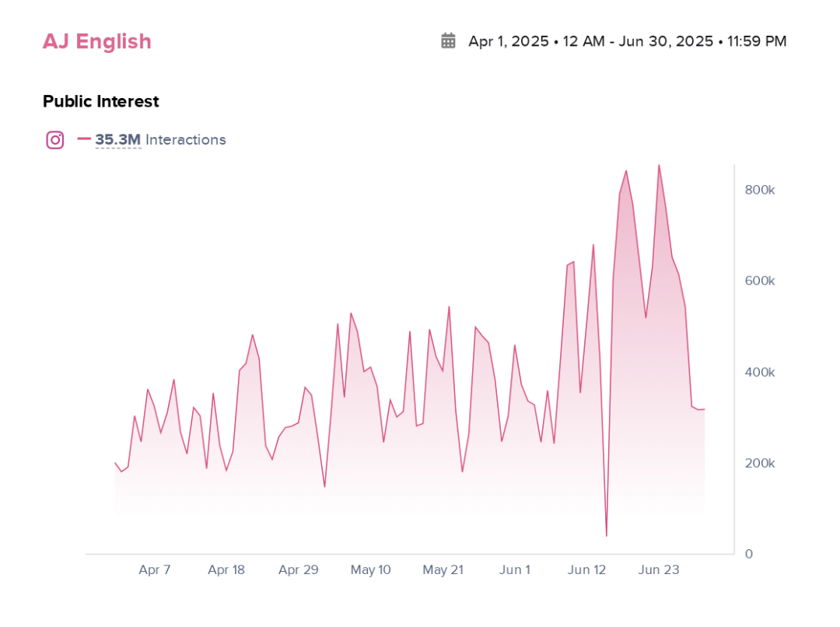
Task: Click the May 10 date label
Action: pos(371,569)
